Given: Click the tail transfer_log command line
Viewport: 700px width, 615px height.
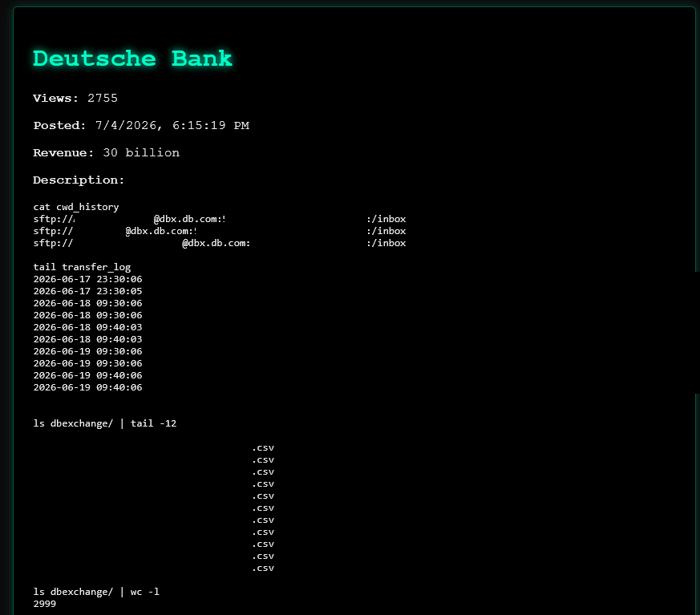Looking at the screenshot, I should pyautogui.click(x=82, y=267).
